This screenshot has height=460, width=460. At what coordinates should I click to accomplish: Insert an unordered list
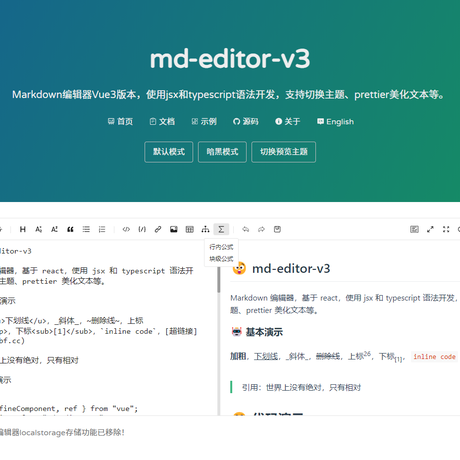tap(86, 229)
